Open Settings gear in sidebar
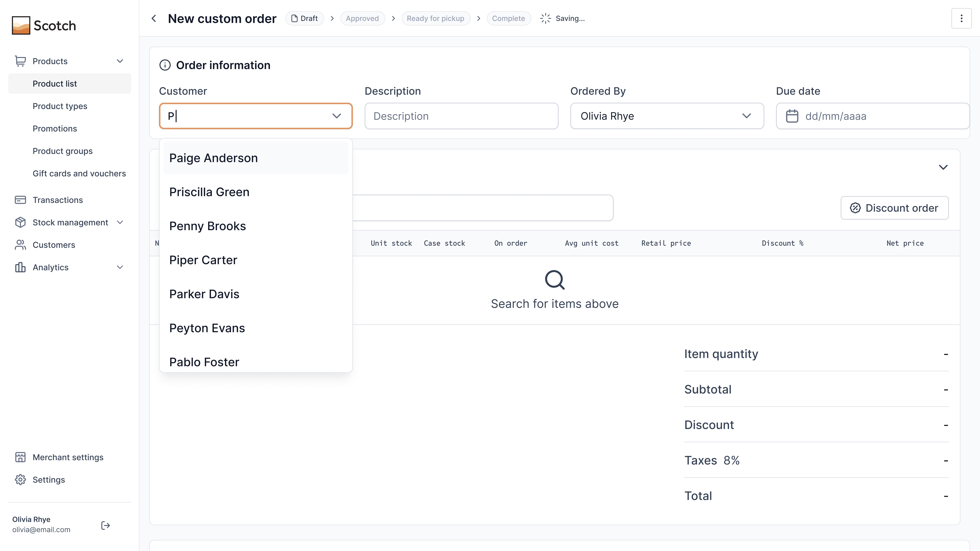Viewport: 980px width, 551px height. click(49, 480)
